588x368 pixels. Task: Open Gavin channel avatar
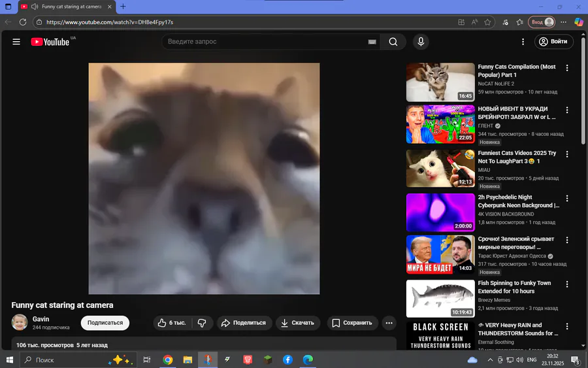pos(20,322)
